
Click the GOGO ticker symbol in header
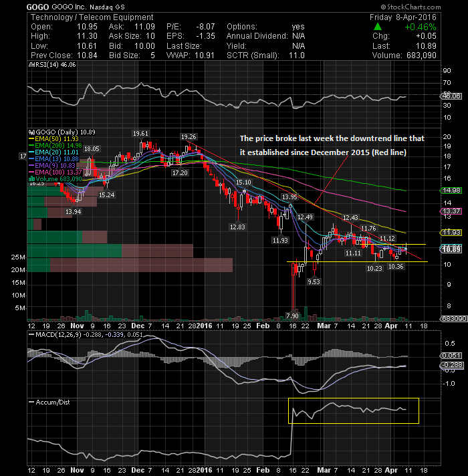click(37, 7)
